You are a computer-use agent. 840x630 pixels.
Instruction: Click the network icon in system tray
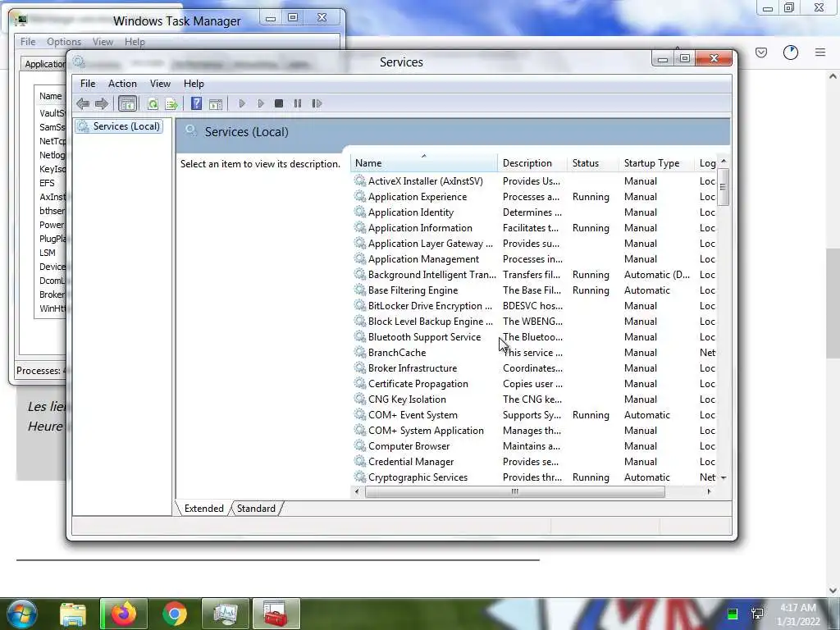[x=757, y=614]
